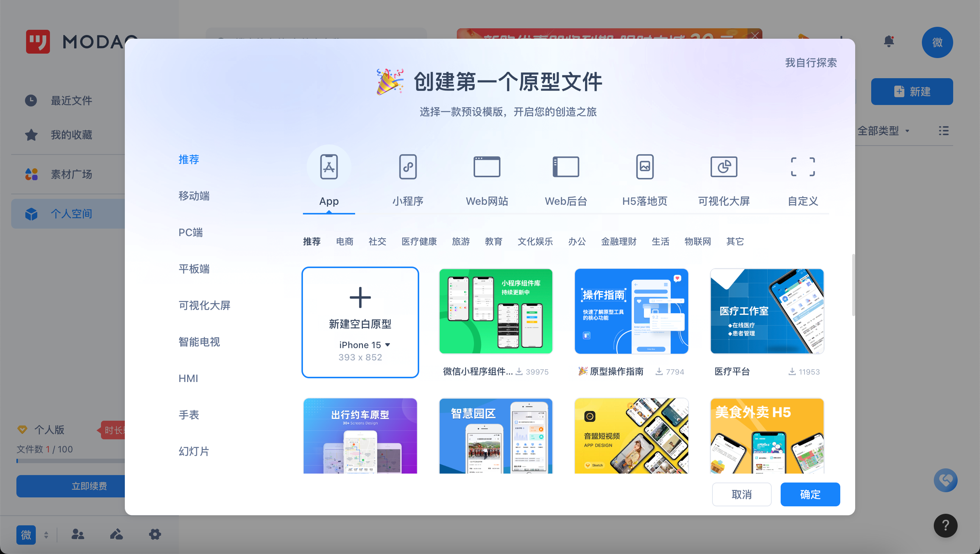Screen dimensions: 980x554
Task: Switch to the 社交 template tab
Action: (377, 242)
